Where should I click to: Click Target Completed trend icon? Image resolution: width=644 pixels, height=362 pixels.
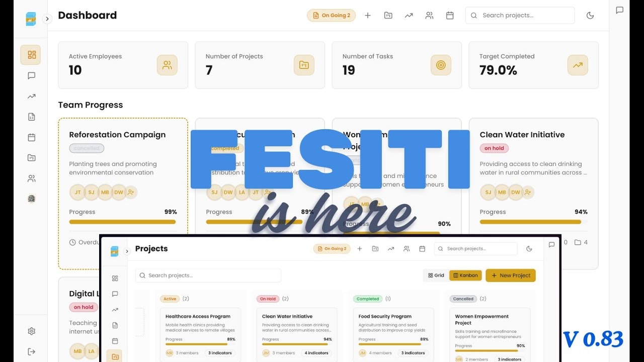click(x=578, y=65)
